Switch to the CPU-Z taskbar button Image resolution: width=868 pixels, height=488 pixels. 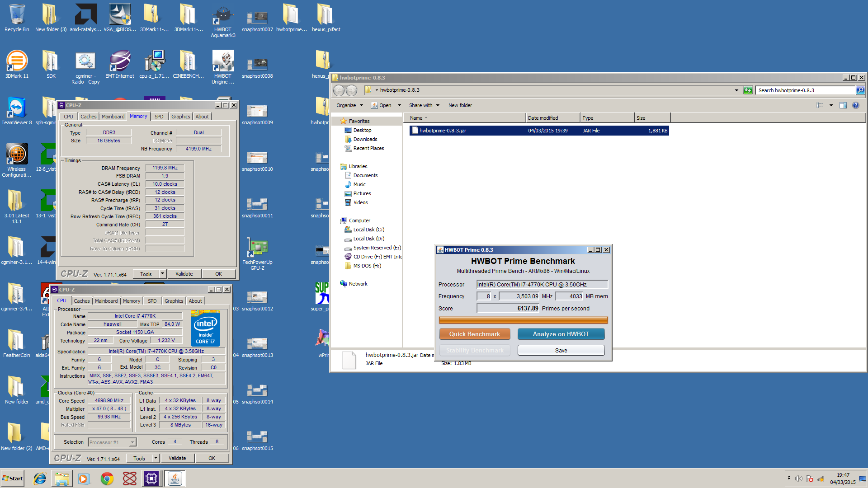[x=151, y=479]
